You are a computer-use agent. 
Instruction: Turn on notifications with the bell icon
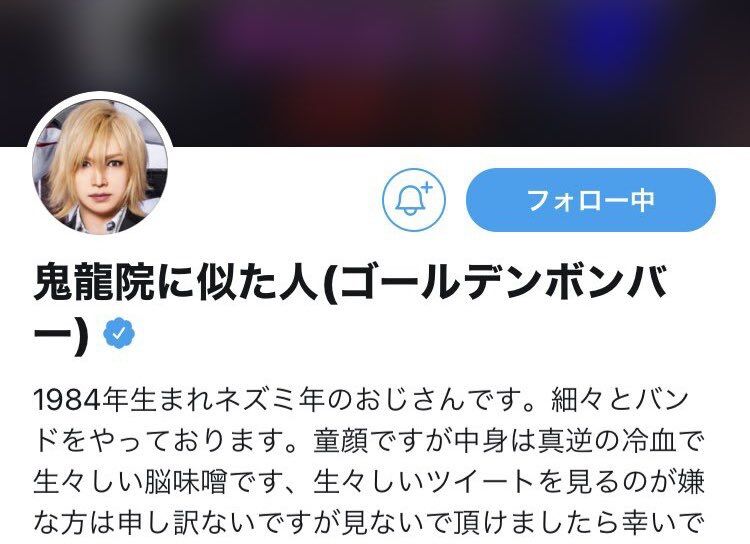pyautogui.click(x=414, y=200)
